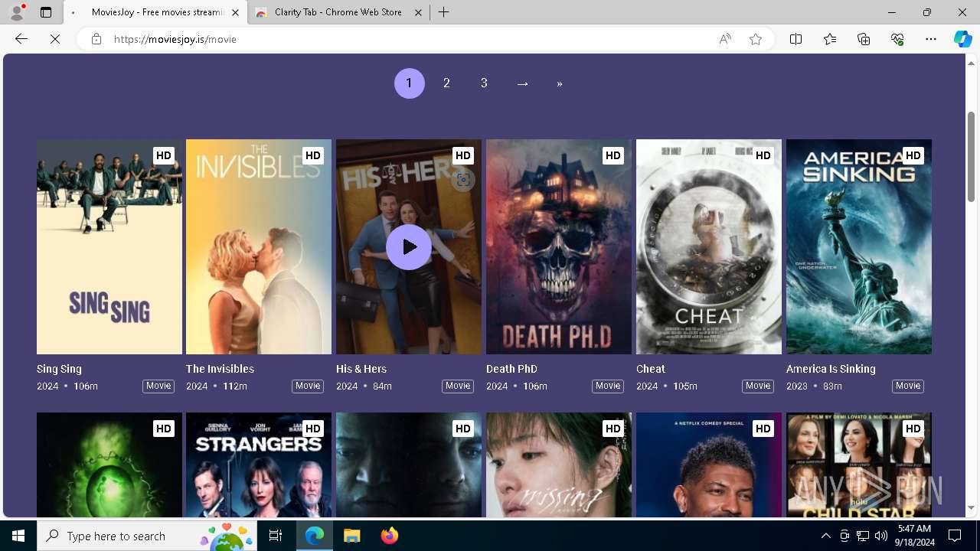Click the Strangers poster

[259, 465]
